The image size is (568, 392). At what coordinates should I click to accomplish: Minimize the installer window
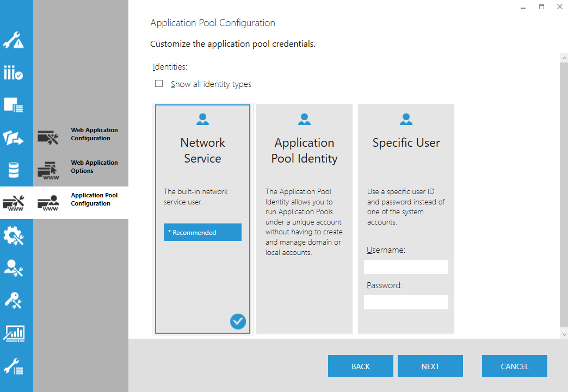pos(523,7)
